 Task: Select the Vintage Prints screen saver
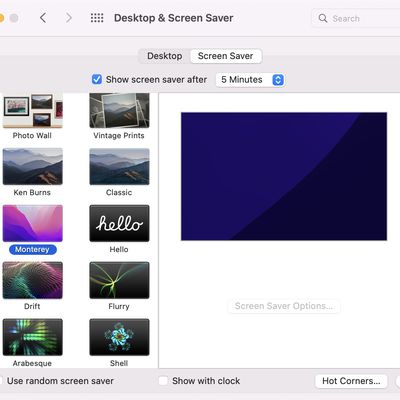pyautogui.click(x=119, y=111)
